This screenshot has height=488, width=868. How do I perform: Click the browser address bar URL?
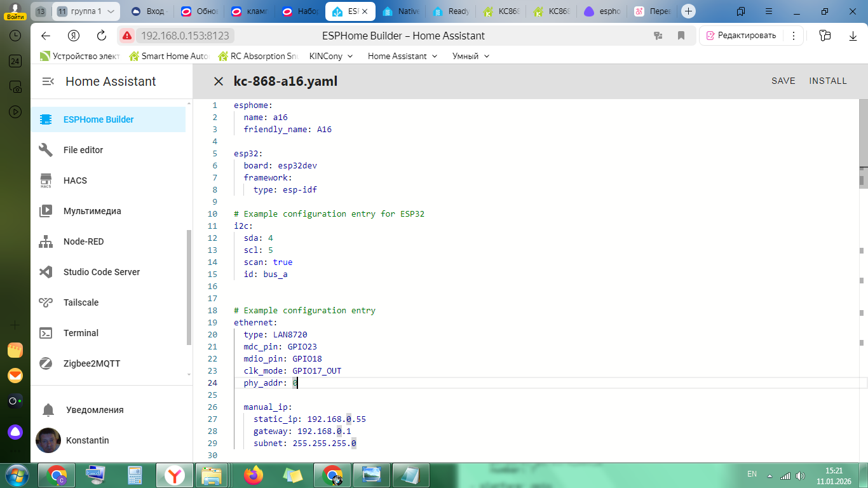[x=184, y=36]
